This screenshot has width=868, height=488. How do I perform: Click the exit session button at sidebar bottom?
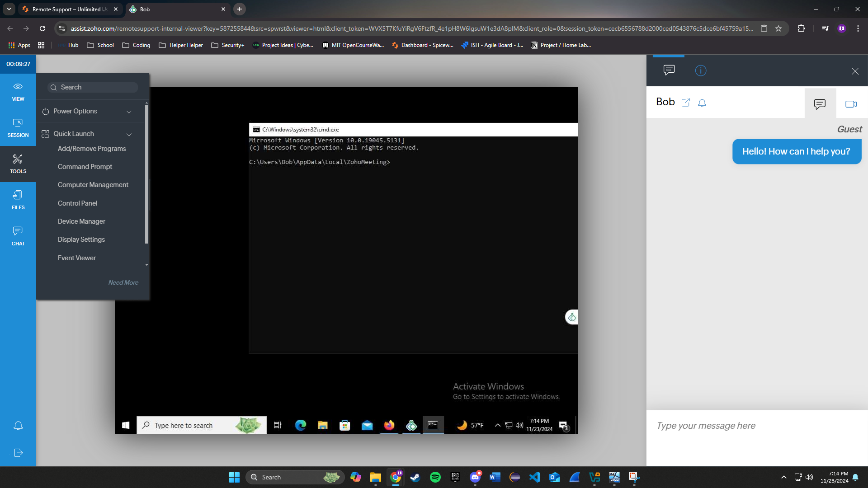tap(18, 453)
